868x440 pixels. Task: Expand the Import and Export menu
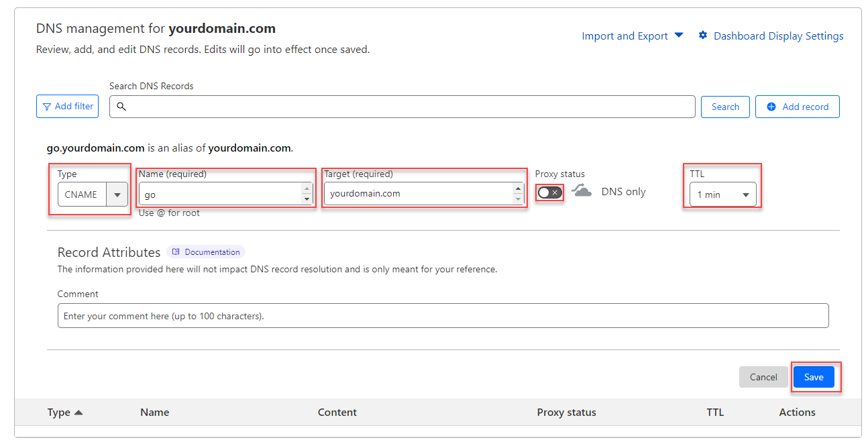point(625,35)
